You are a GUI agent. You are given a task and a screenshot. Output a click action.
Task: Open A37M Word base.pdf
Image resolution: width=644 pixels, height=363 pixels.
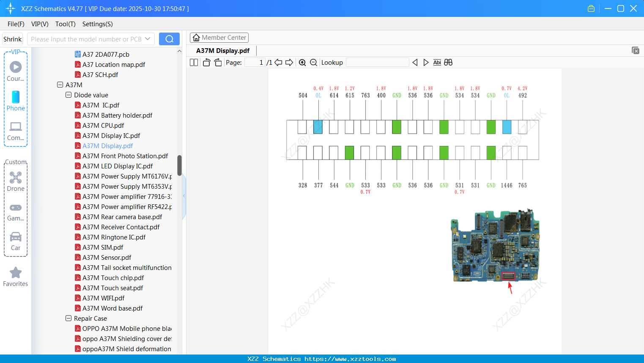[112, 308]
